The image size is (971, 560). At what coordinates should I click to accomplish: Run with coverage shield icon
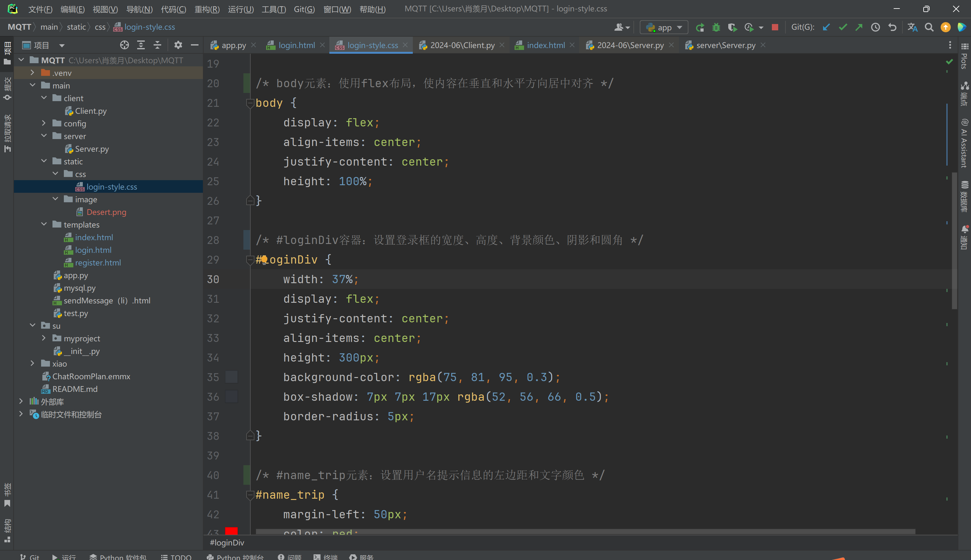(732, 27)
